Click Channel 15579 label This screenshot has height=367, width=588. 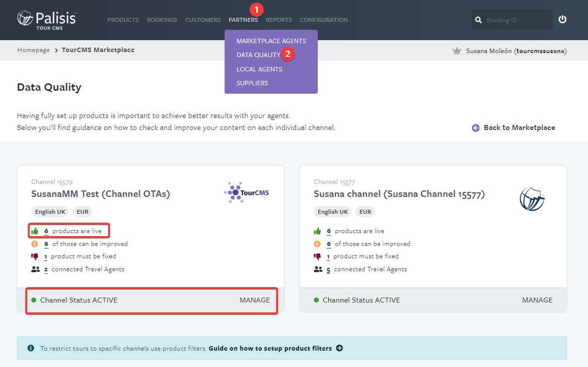coord(52,182)
